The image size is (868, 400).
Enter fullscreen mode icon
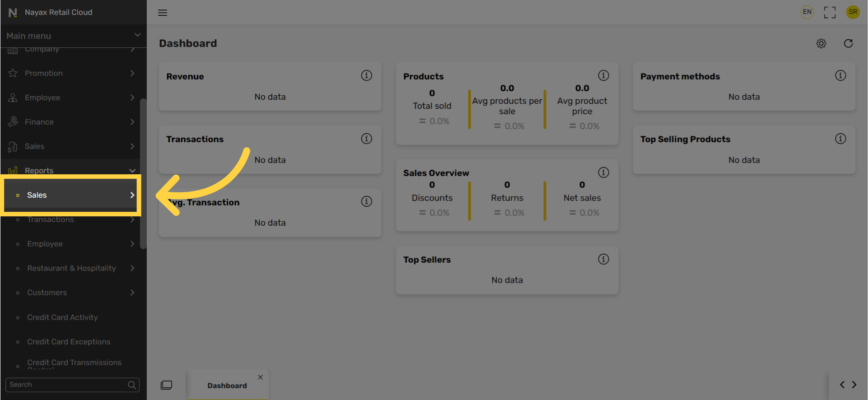[x=830, y=12]
